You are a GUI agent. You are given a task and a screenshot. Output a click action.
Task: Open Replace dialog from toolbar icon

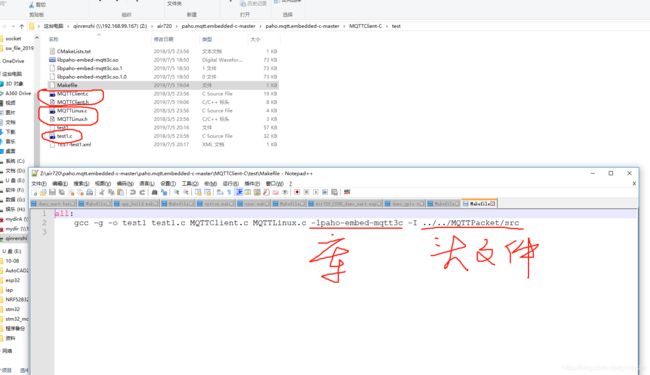pos(164,192)
